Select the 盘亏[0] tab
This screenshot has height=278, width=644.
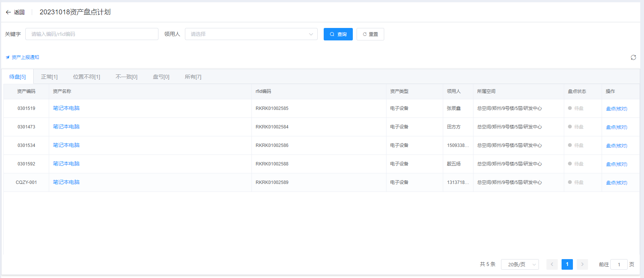click(161, 77)
